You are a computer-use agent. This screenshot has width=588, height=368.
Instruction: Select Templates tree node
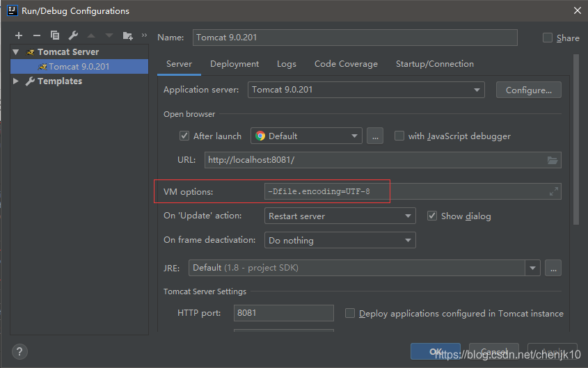tap(60, 81)
